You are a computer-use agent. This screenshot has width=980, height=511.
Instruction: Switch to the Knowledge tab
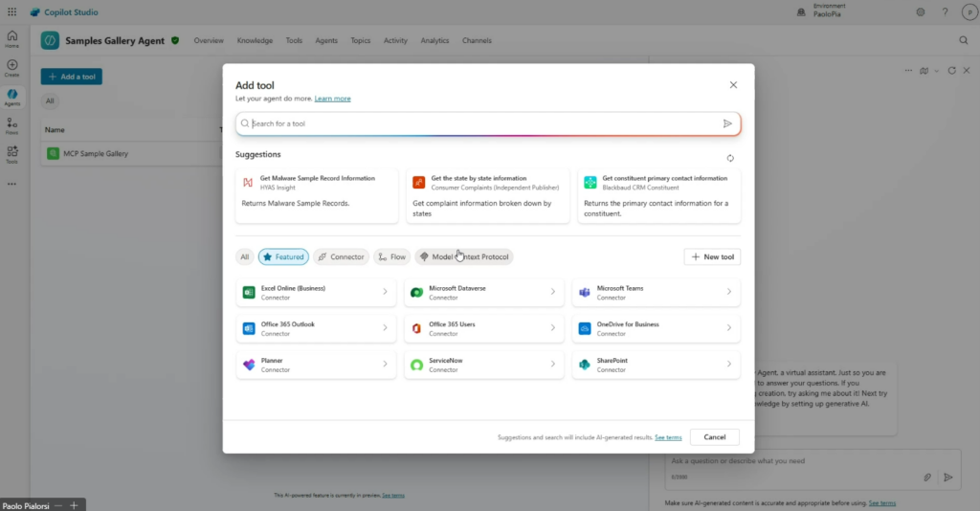pyautogui.click(x=255, y=40)
